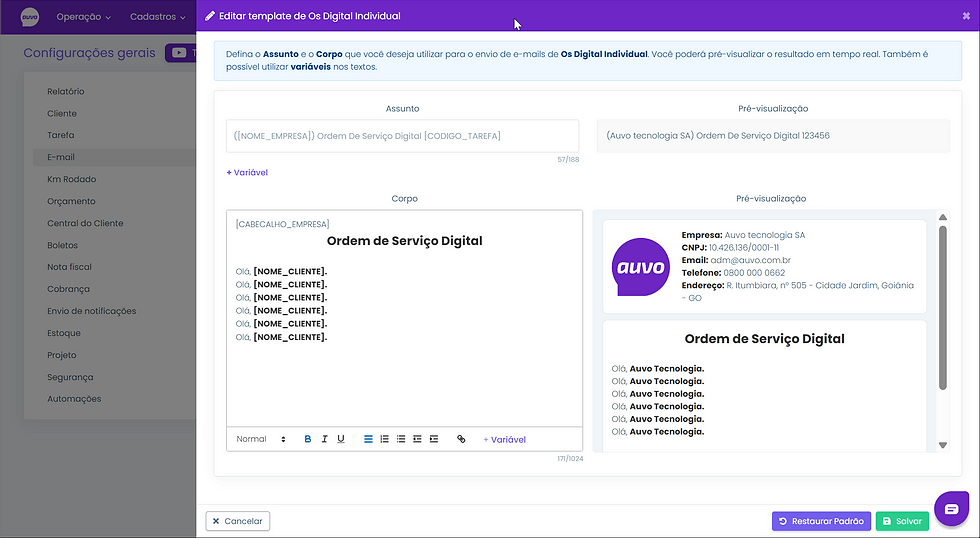Screen dimensions: 980x538
Task: Select Tarefa in settings sidebar
Action: (61, 135)
